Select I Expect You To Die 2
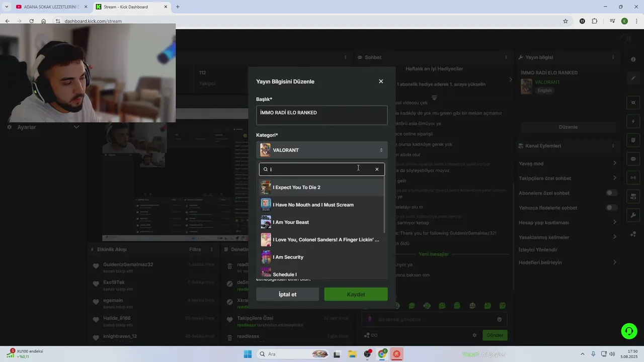This screenshot has height=362, width=644. 321,188
